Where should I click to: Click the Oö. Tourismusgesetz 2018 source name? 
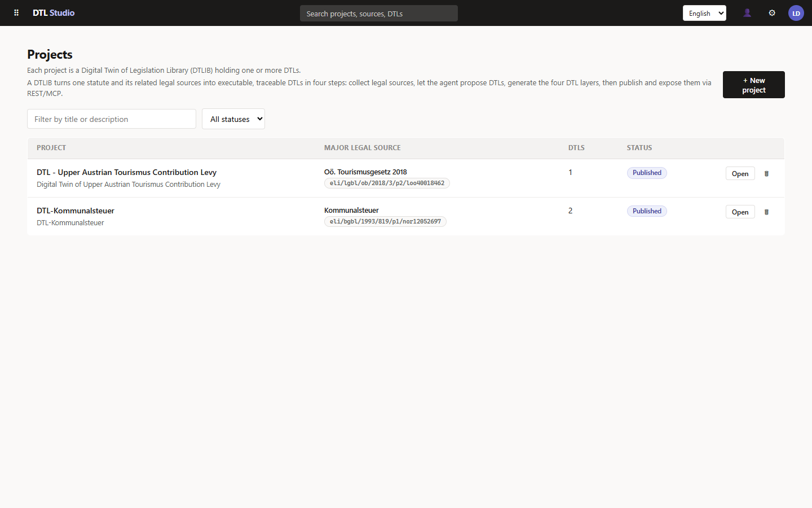click(x=365, y=172)
